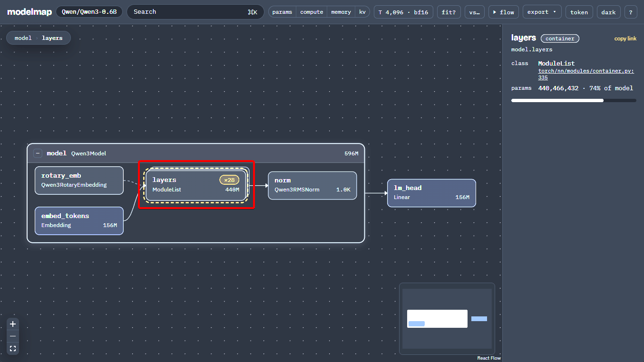Click the 596M parameter count
The width and height of the screenshot is (644, 362).
click(351, 153)
